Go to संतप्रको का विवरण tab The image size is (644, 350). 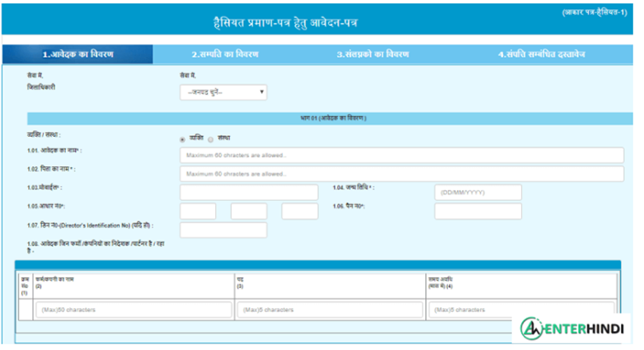[374, 54]
